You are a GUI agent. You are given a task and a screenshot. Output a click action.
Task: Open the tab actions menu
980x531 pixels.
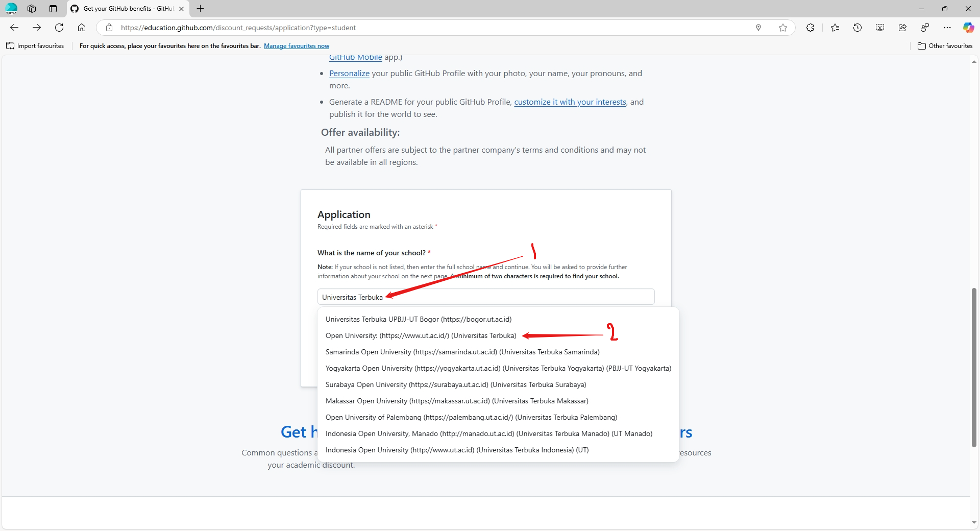pyautogui.click(x=53, y=9)
